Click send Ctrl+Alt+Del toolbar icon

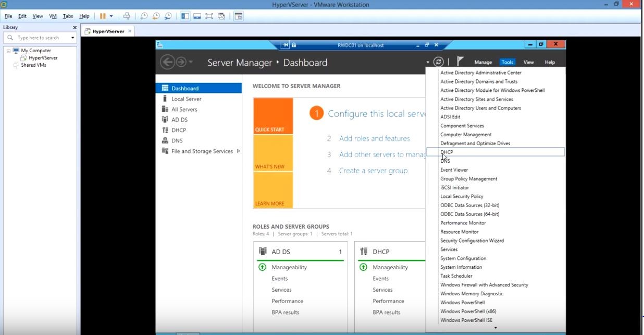click(x=127, y=16)
